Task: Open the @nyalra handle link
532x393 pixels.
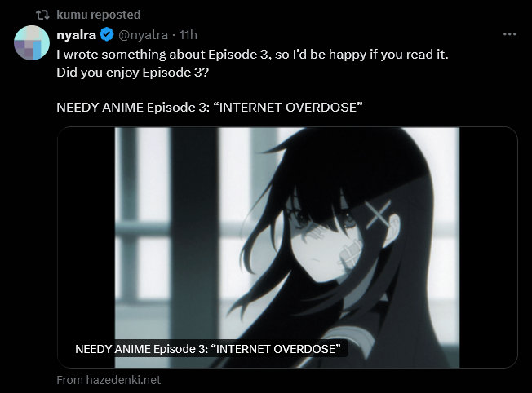Action: coord(143,35)
